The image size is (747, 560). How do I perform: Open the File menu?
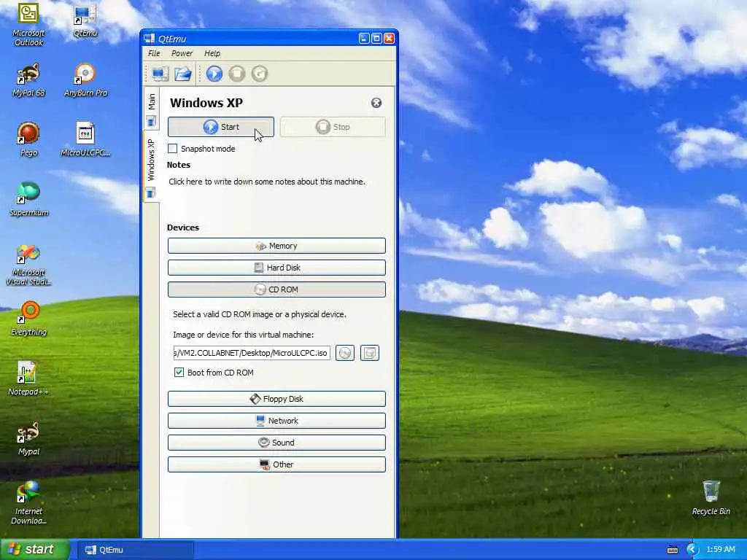pyautogui.click(x=154, y=53)
